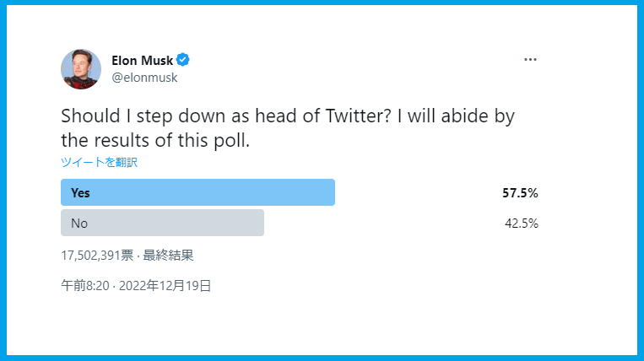Click the tweet text about stepping down
The width and height of the screenshot is (644, 361).
(288, 128)
